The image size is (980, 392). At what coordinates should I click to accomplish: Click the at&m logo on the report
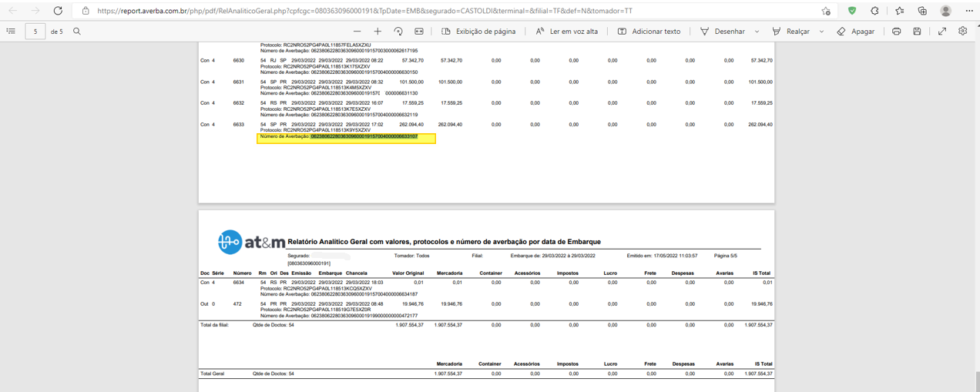(x=251, y=242)
